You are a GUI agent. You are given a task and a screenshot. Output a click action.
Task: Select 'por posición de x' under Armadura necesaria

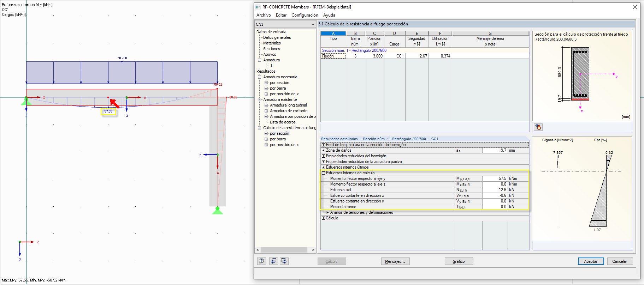(x=284, y=94)
